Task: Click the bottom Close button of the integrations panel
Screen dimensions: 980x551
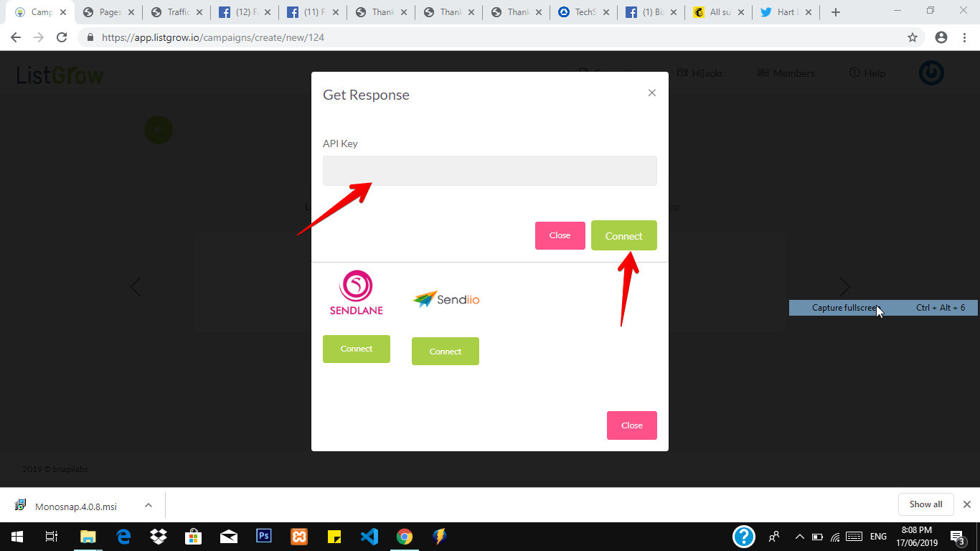Action: 631,425
